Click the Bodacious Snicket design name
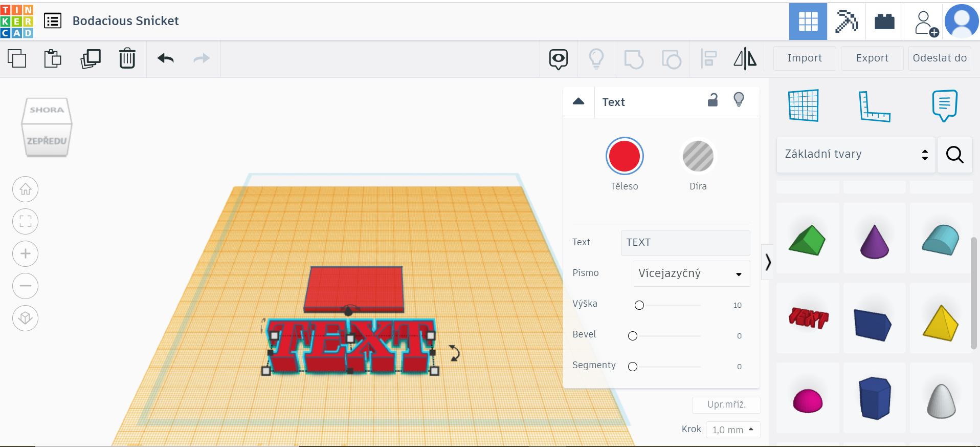Image resolution: width=980 pixels, height=447 pixels. pyautogui.click(x=126, y=21)
